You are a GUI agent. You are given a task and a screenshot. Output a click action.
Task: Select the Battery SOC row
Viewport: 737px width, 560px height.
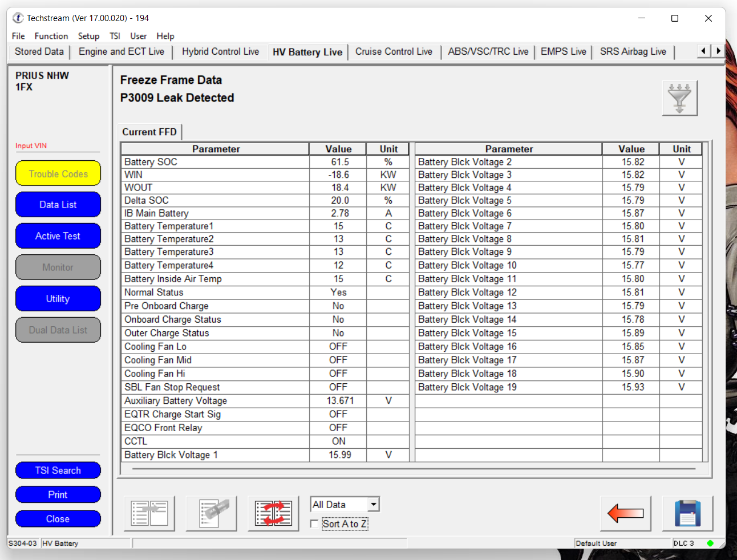(x=265, y=162)
